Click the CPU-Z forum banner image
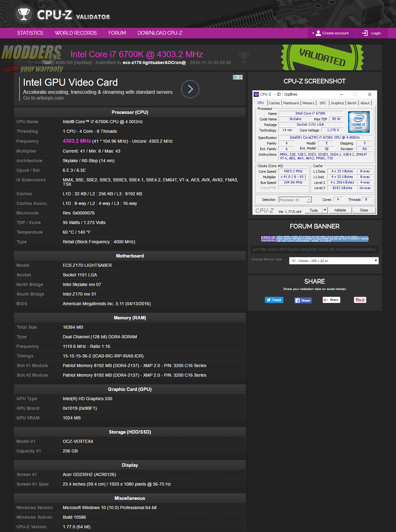 (x=315, y=239)
